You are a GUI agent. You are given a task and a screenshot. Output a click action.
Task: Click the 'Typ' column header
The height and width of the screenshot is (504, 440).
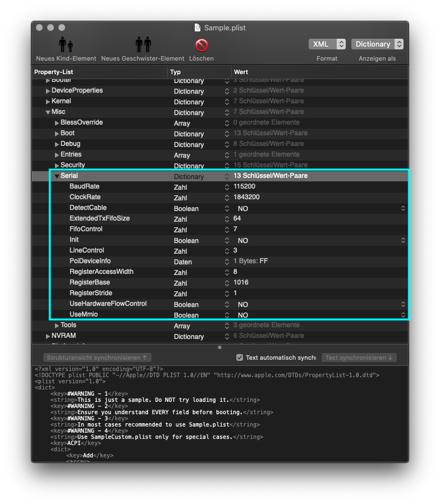click(175, 72)
